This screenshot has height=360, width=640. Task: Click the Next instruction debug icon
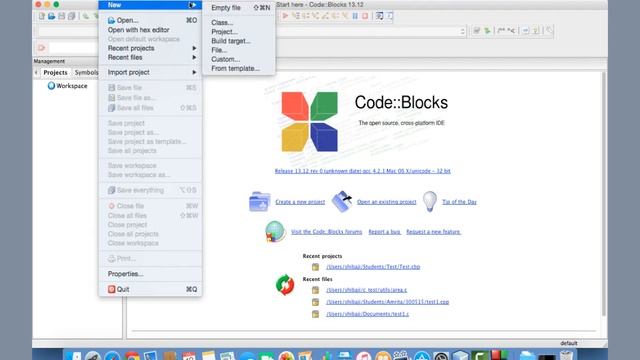(335, 16)
